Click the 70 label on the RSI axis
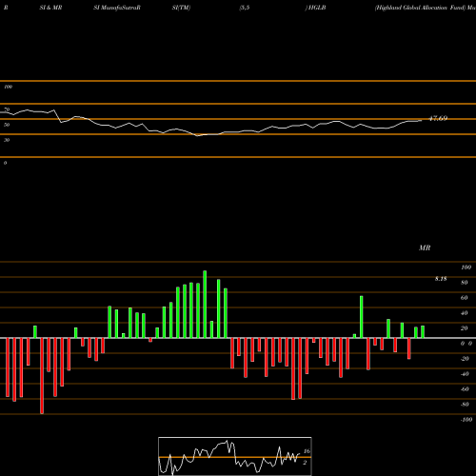Image resolution: width=476 pixels, height=476 pixels. (7, 109)
